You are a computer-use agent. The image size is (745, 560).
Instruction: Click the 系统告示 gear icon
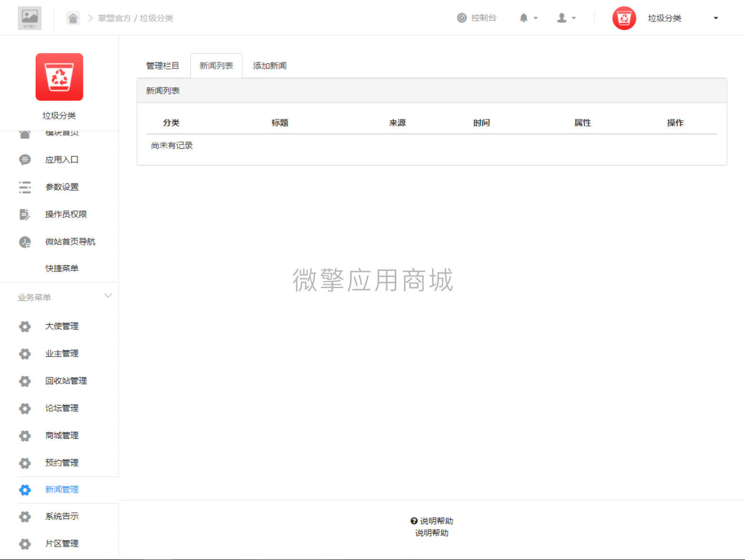pos(25,517)
